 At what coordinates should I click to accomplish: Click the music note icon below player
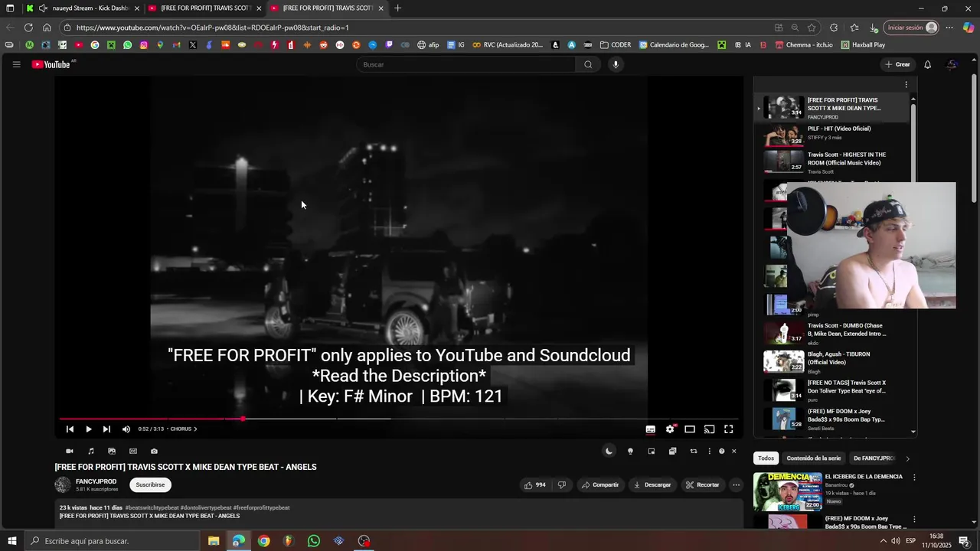tap(91, 452)
